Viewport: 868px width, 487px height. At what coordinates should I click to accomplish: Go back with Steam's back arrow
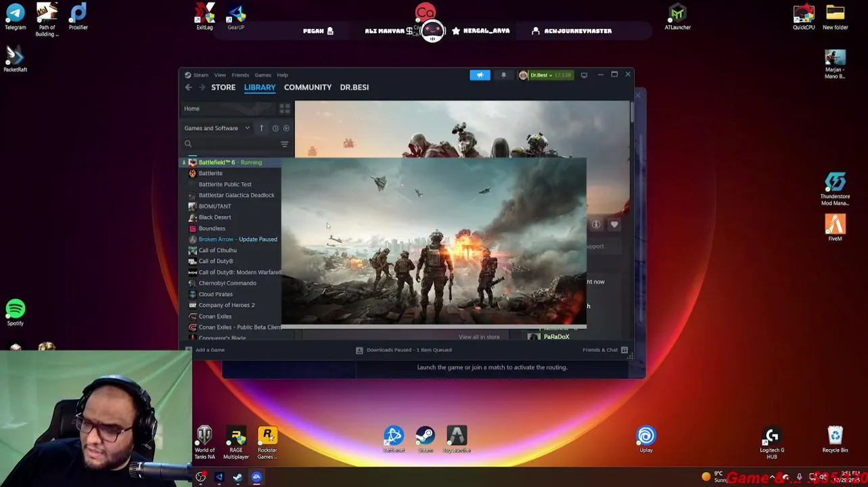pos(189,87)
